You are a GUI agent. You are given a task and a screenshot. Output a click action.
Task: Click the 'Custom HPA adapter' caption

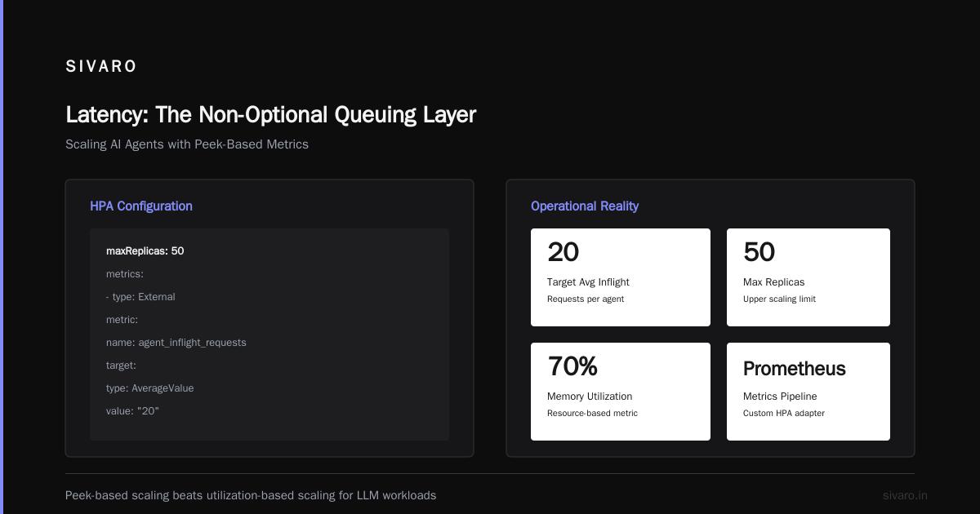pos(784,413)
